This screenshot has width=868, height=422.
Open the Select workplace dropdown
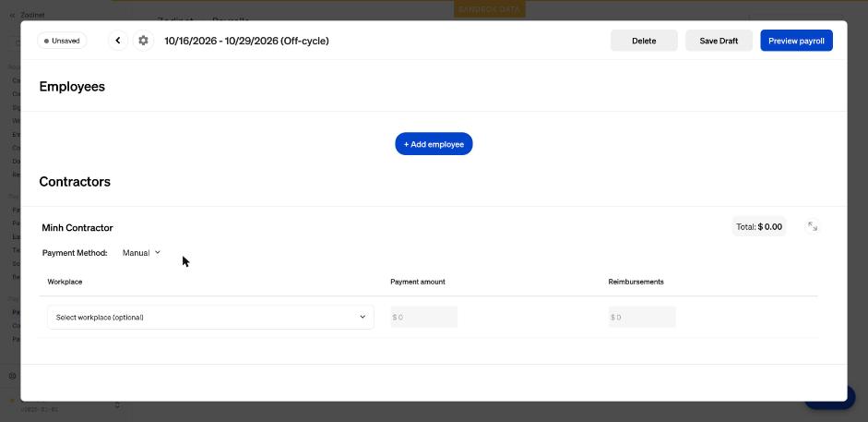[210, 318]
